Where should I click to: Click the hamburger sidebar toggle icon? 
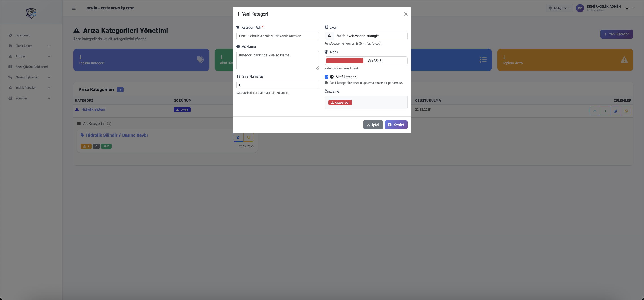(x=74, y=8)
